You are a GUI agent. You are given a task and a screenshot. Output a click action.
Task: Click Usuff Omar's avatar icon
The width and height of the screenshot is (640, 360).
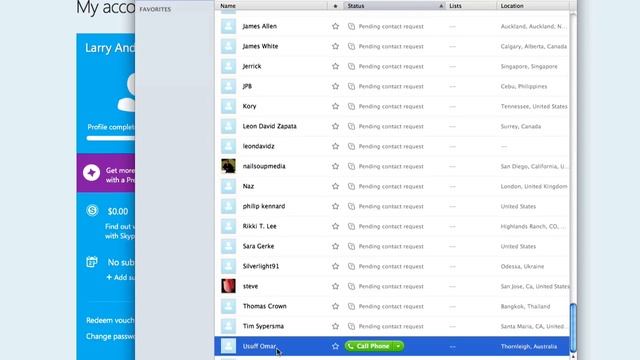point(228,346)
